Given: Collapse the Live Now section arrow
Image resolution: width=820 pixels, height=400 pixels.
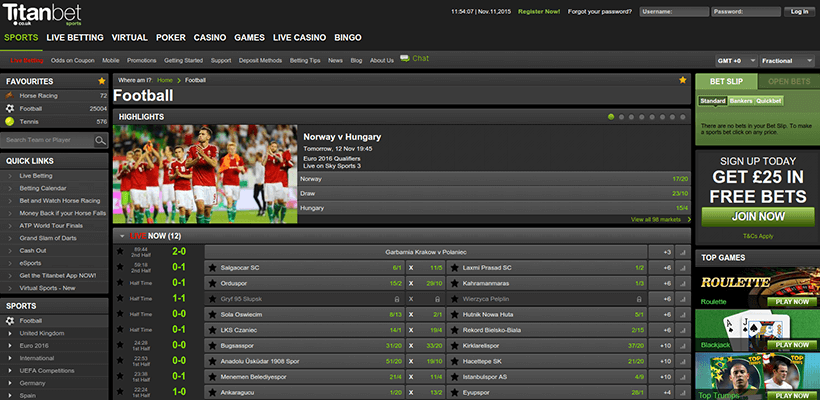Looking at the screenshot, I should pos(122,236).
